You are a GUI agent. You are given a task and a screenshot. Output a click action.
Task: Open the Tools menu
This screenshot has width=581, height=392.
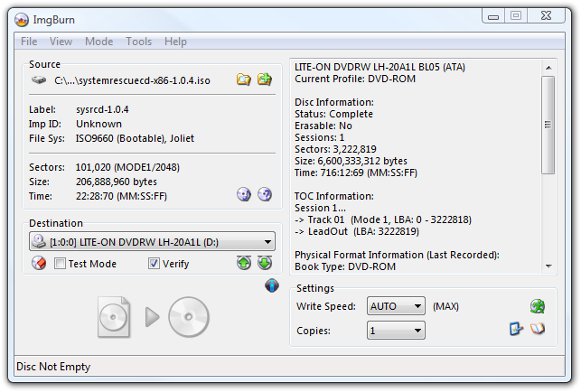138,42
